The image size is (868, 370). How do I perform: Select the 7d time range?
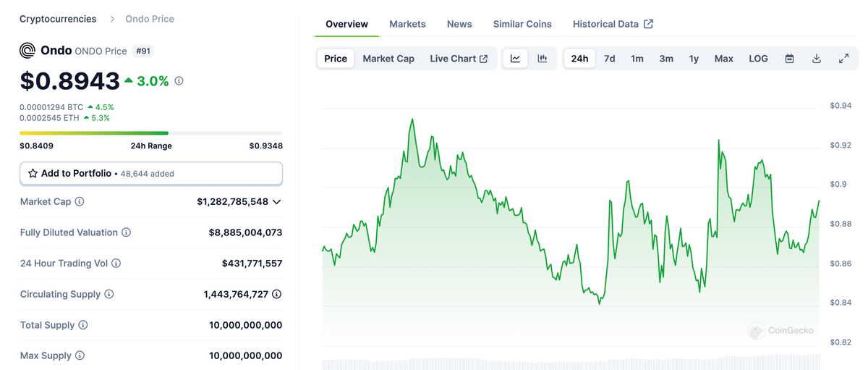[609, 59]
